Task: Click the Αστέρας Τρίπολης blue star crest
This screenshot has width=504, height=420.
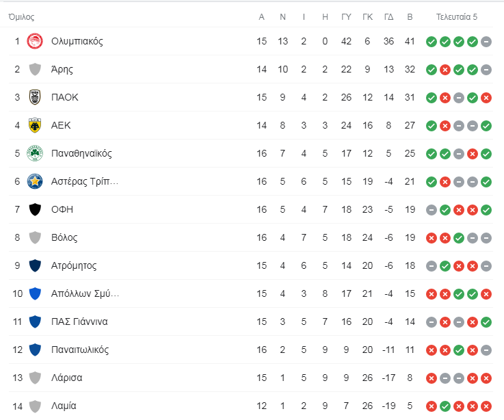Action: point(35,181)
